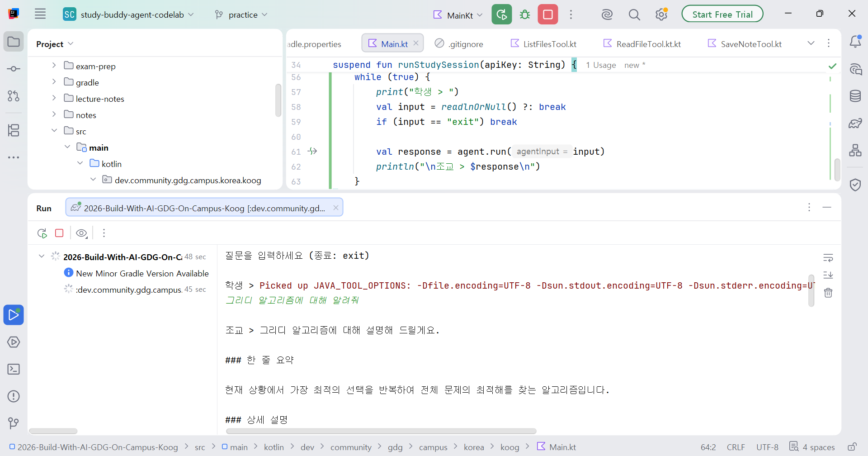Open the Services tool window

pyautogui.click(x=14, y=342)
